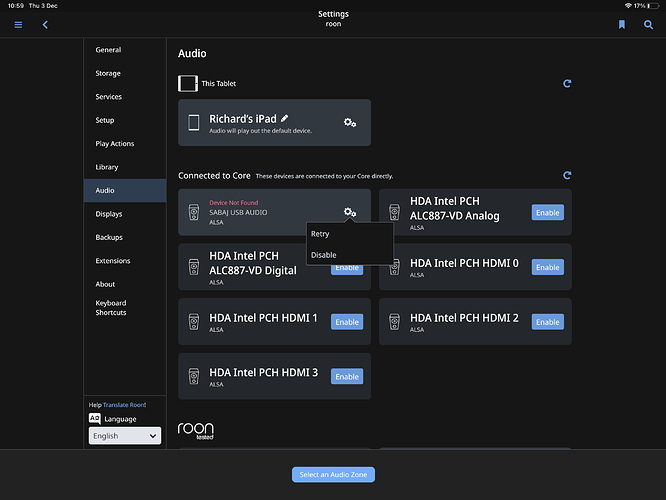The height and width of the screenshot is (500, 666).
Task: Enable HDA Intel PCH HDMI 0
Action: (547, 267)
